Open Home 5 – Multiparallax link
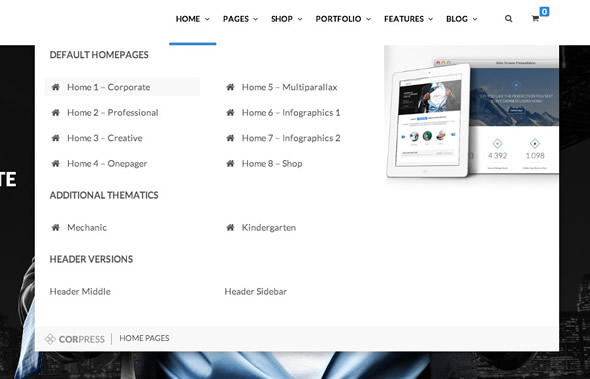Image resolution: width=590 pixels, height=379 pixels. (x=289, y=87)
